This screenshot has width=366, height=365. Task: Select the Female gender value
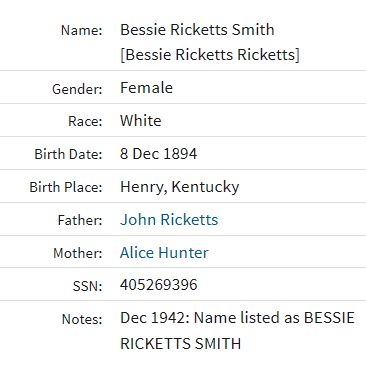pyautogui.click(x=146, y=88)
